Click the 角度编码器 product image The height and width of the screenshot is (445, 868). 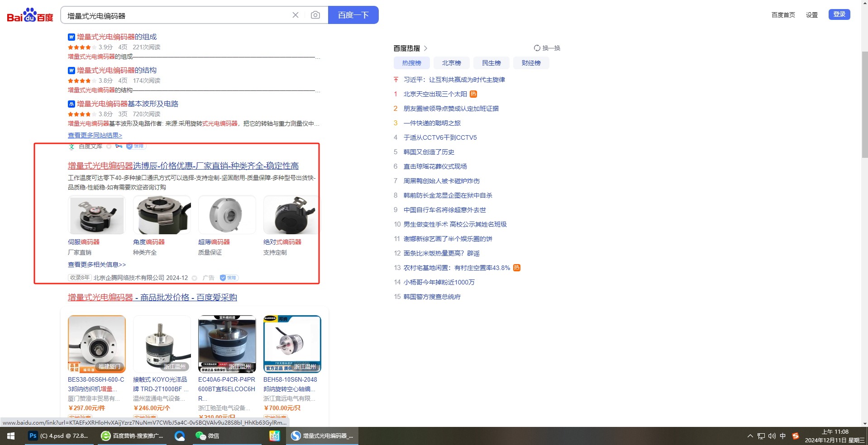pos(162,215)
